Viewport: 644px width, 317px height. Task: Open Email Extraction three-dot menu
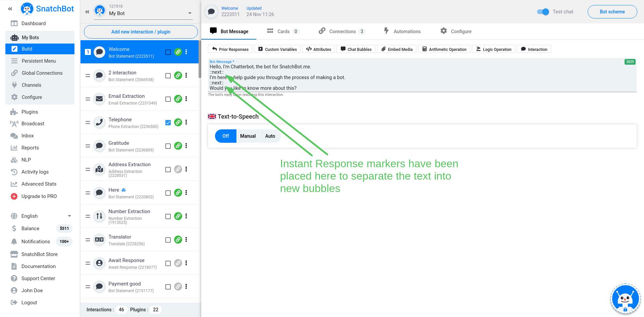(186, 99)
